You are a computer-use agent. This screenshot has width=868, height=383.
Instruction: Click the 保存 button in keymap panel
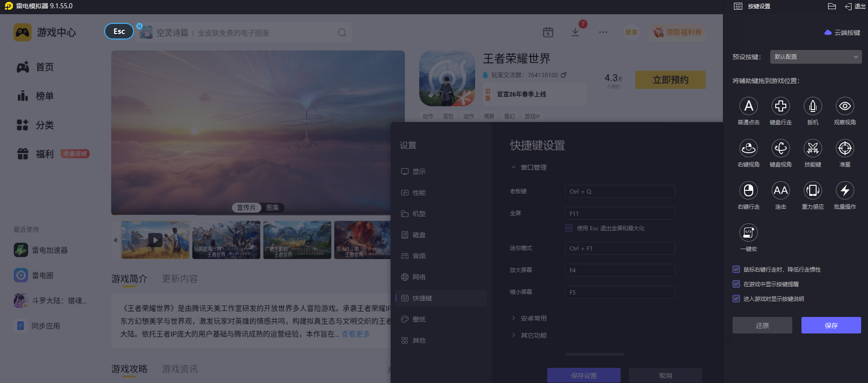(831, 325)
